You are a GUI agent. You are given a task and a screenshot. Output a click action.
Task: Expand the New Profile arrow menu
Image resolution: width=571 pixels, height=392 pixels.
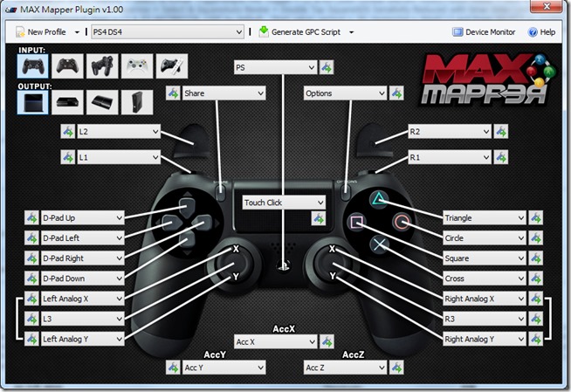tap(77, 32)
